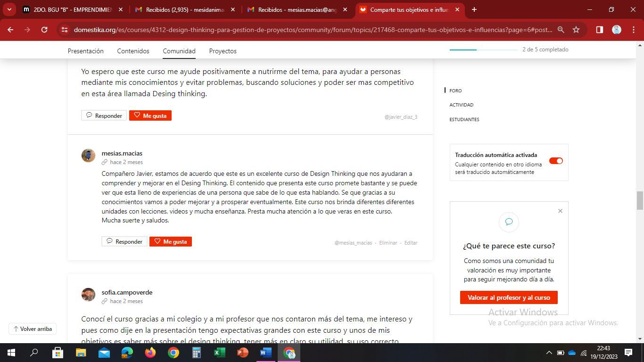Click the domestika URL address bar
The height and width of the screenshot is (362, 644).
pos(313,30)
